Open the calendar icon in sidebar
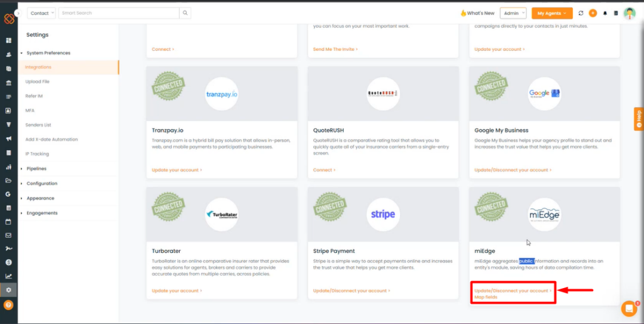Screen dimensions: 644x324 coord(9,221)
